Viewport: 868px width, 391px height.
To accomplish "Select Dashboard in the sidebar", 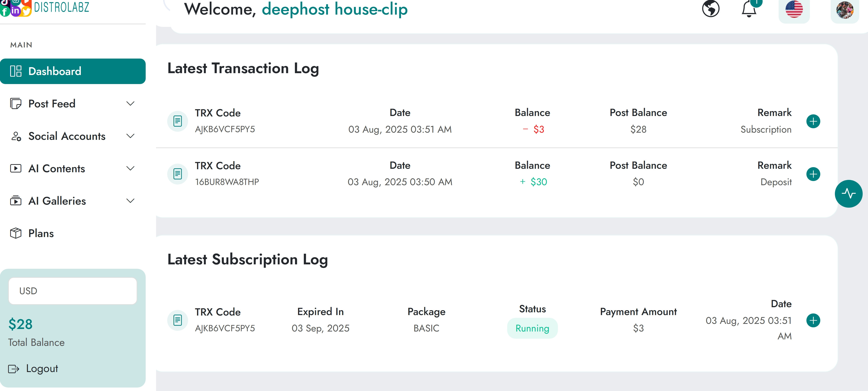I will pyautogui.click(x=73, y=71).
